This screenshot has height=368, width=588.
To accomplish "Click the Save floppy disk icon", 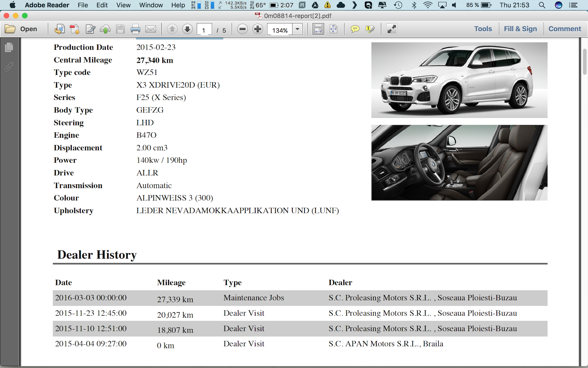I will click(120, 29).
